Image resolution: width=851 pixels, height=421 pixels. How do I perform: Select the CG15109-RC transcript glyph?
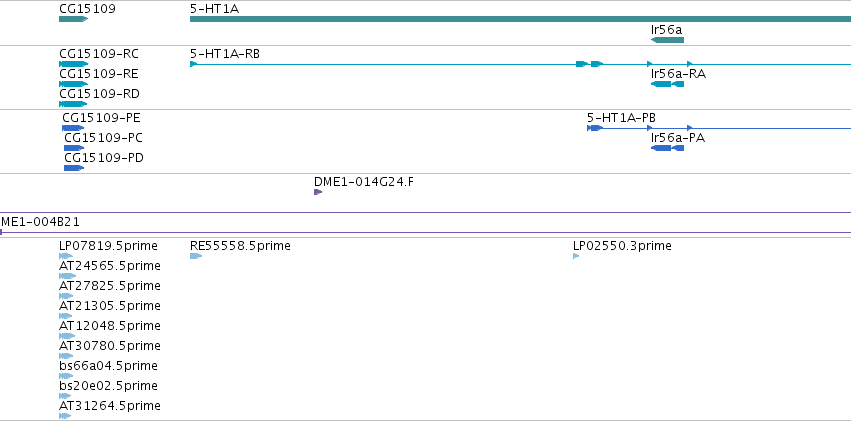73,64
